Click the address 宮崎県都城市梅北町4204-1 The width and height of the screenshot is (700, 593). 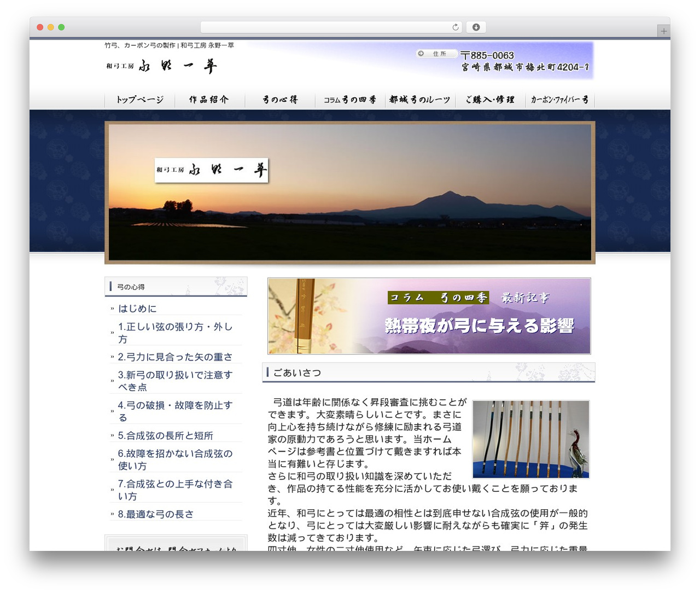pyautogui.click(x=525, y=67)
